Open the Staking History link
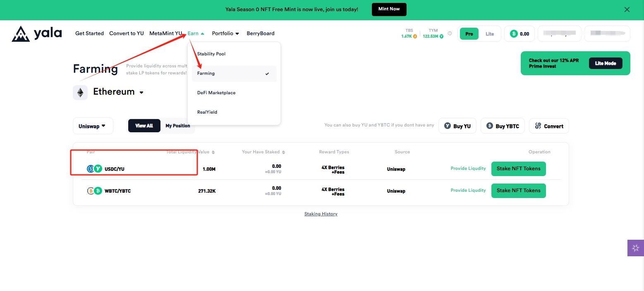 [x=321, y=214]
